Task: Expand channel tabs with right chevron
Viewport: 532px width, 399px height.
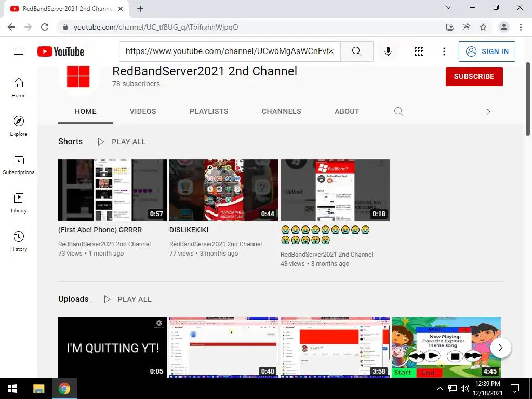Action: (x=488, y=112)
